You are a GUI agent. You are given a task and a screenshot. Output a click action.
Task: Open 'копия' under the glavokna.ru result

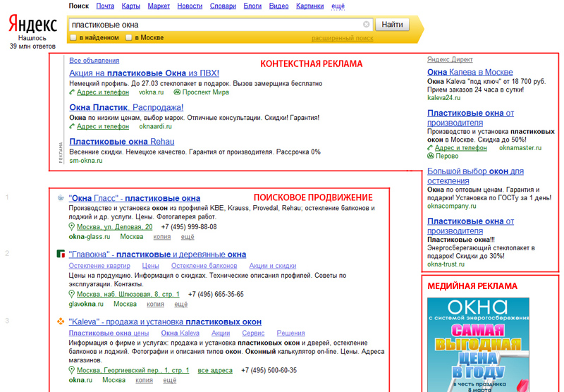click(155, 304)
